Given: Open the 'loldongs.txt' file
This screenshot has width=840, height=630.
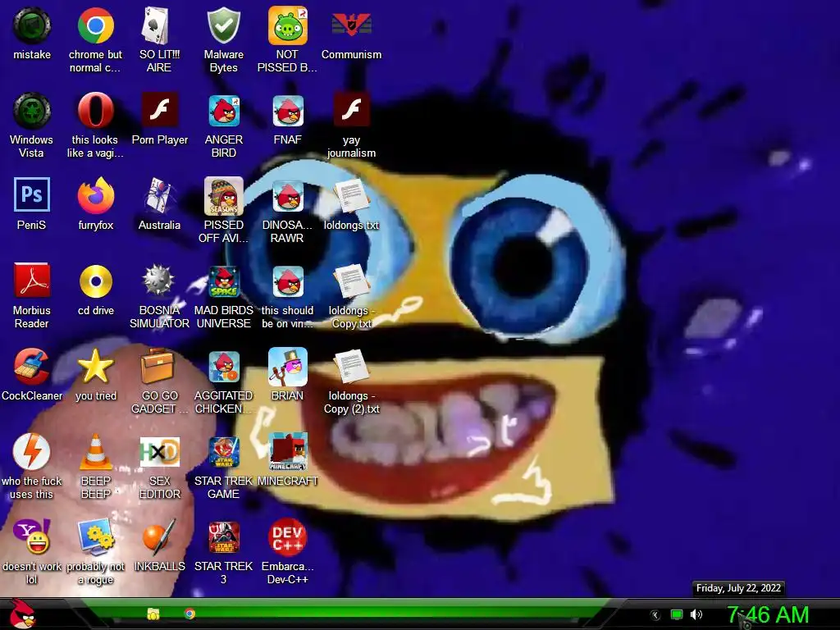Looking at the screenshot, I should click(x=351, y=196).
